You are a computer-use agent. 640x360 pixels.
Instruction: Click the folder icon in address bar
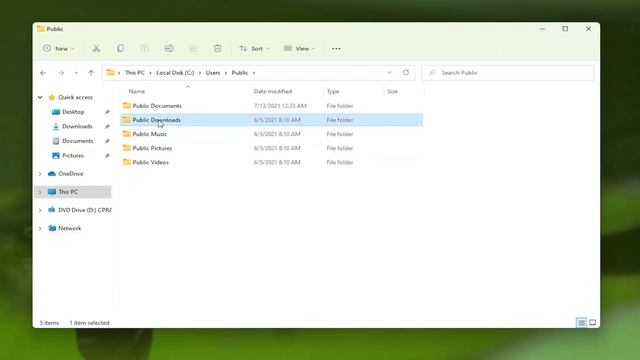pos(110,72)
